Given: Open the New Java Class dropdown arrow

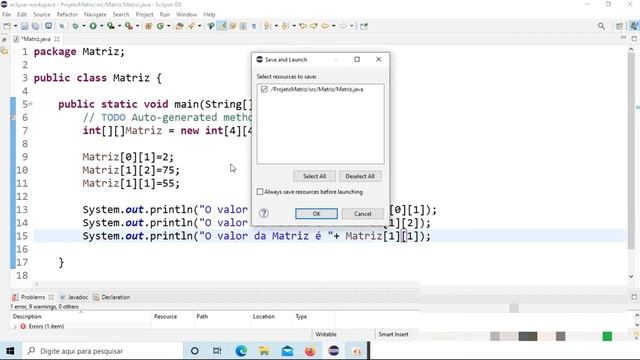Looking at the screenshot, I should point(169,26).
